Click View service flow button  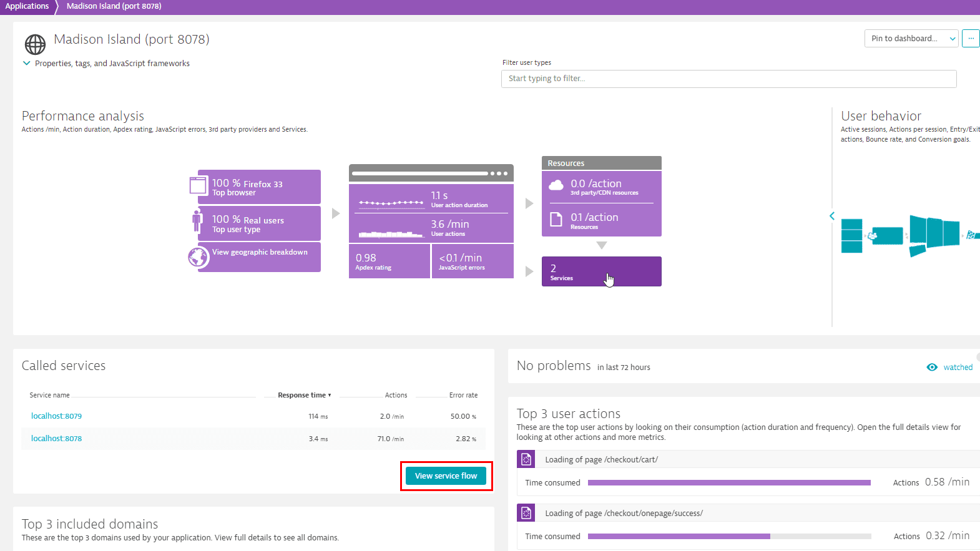pyautogui.click(x=446, y=475)
